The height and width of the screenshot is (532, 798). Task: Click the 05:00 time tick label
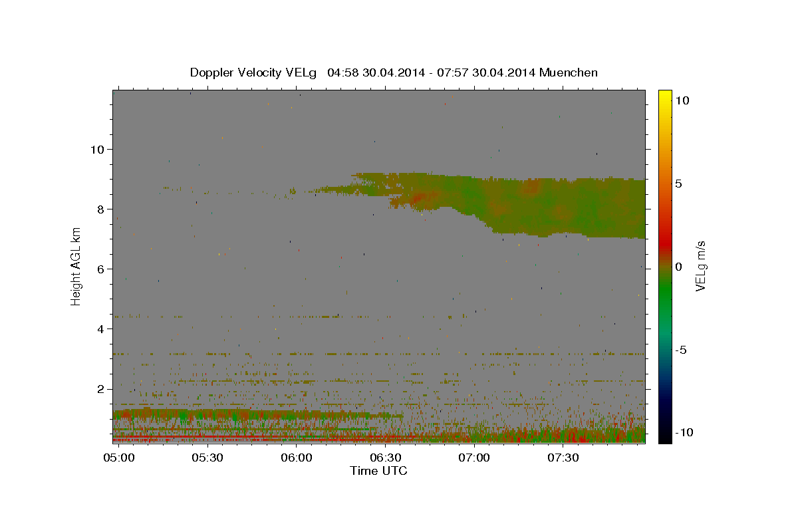coord(119,458)
